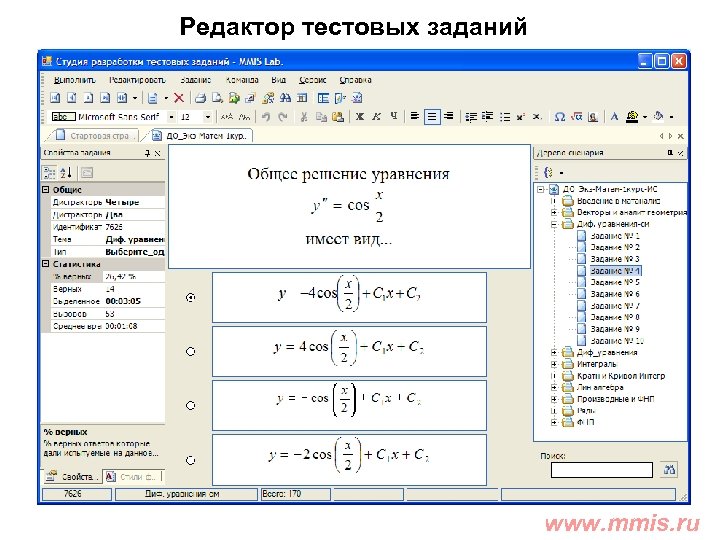Click the fill color paint bucket icon

[659, 117]
